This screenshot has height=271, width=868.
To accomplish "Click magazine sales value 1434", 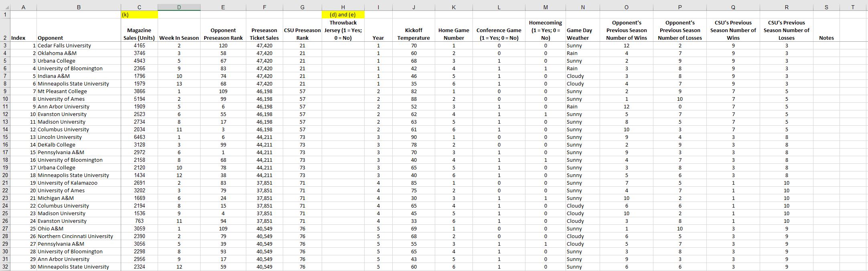I will tap(139, 175).
